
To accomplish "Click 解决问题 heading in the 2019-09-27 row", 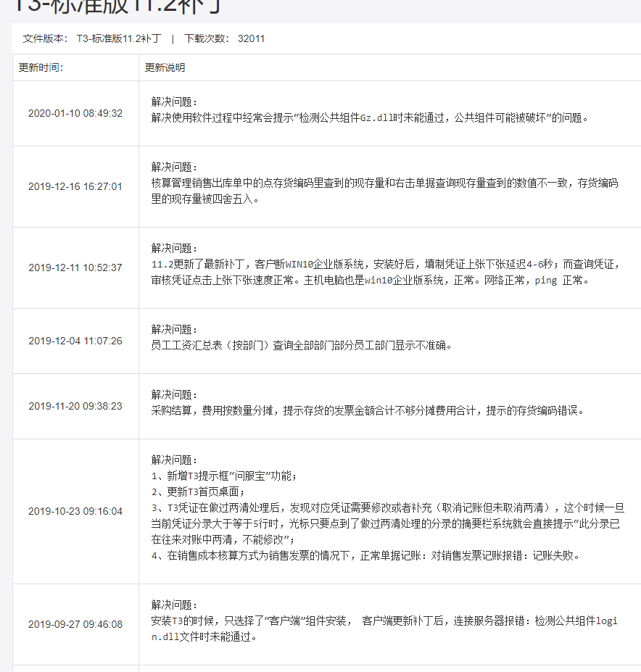I will (174, 605).
